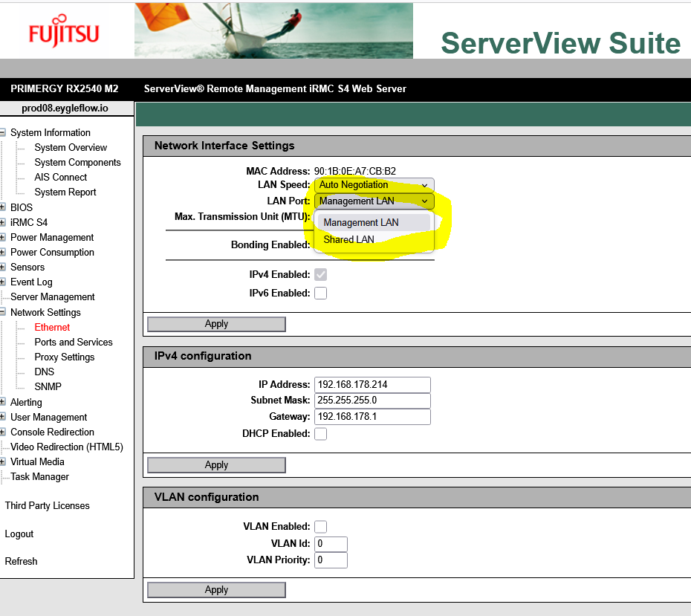Open Server Management page
This screenshot has height=616, width=691.
[53, 297]
